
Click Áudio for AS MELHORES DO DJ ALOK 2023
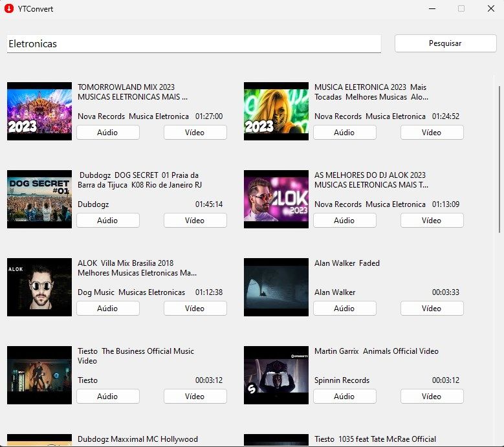coord(345,221)
